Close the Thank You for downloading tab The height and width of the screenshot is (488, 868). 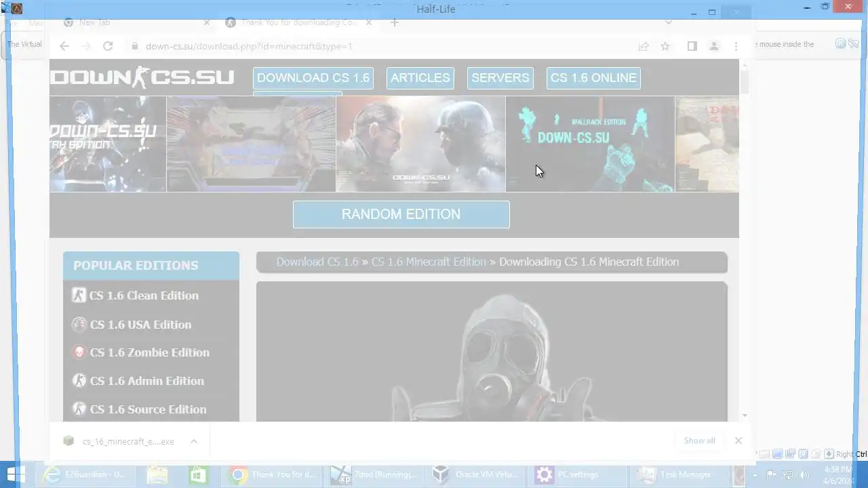(x=369, y=22)
